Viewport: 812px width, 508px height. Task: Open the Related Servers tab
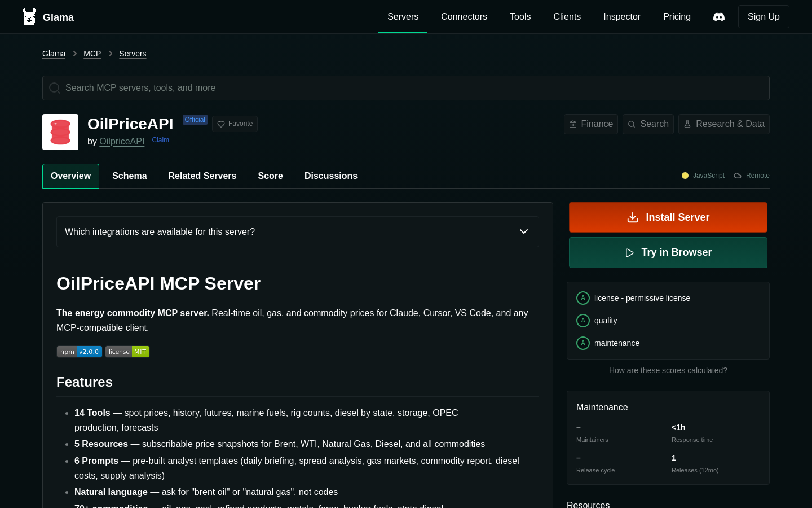pyautogui.click(x=202, y=176)
